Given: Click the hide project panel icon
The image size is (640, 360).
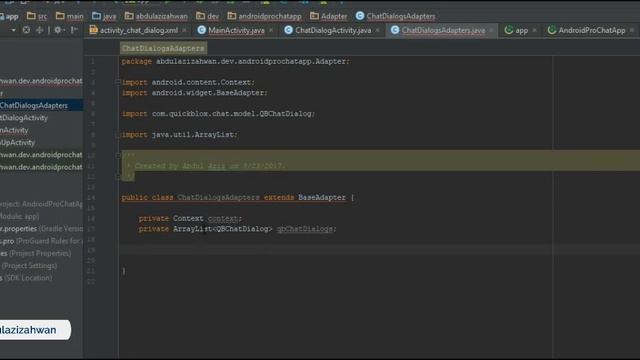Looking at the screenshot, I should [x=74, y=30].
